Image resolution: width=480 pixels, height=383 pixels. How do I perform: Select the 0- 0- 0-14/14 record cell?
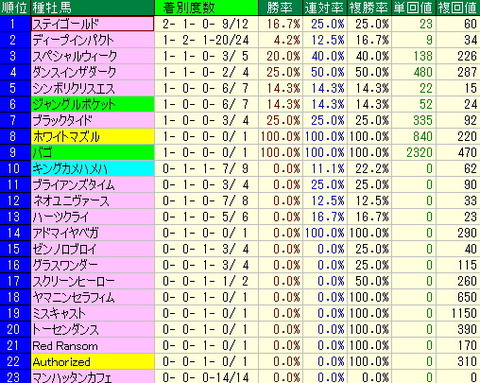coord(206,377)
